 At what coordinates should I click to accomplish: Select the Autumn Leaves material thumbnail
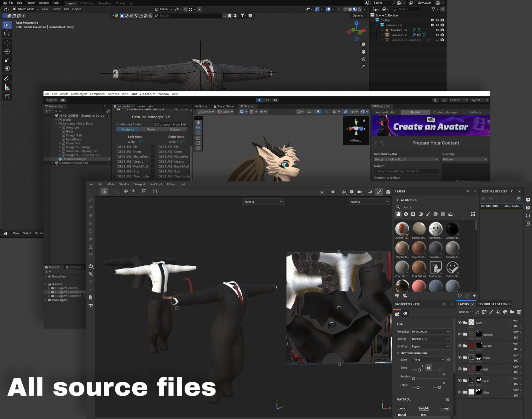[402, 229]
